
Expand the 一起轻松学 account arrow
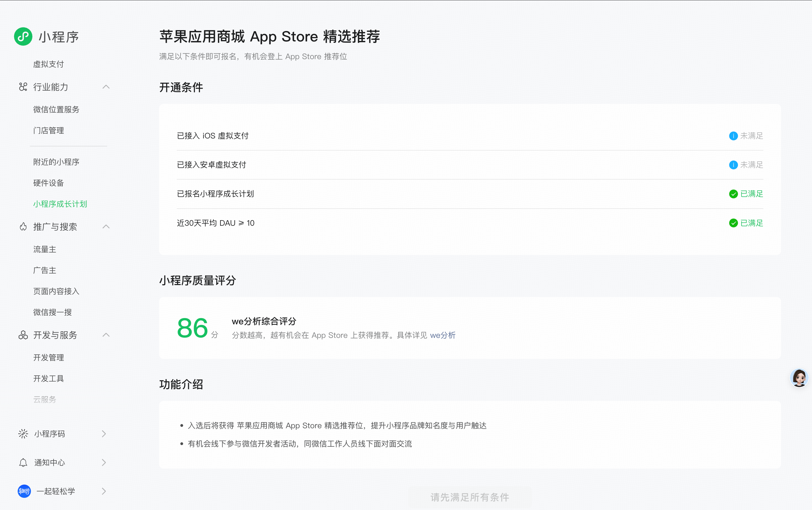104,491
